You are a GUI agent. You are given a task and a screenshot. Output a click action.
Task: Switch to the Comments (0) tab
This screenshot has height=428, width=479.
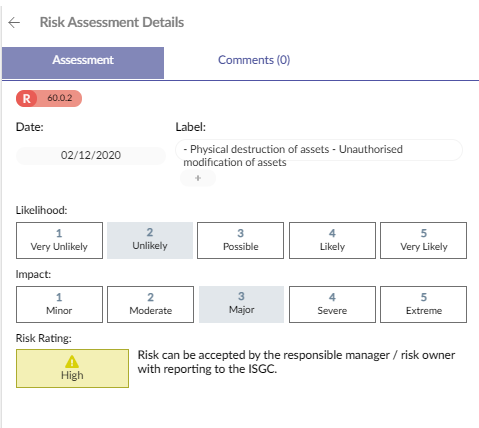point(254,60)
